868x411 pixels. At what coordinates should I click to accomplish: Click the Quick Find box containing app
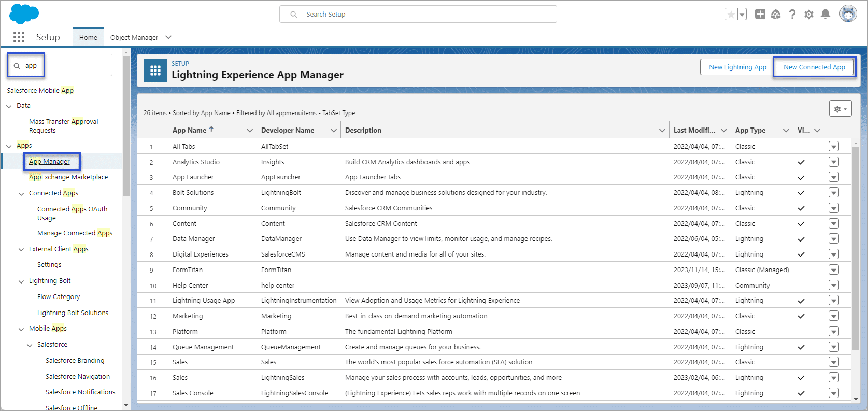(x=60, y=65)
